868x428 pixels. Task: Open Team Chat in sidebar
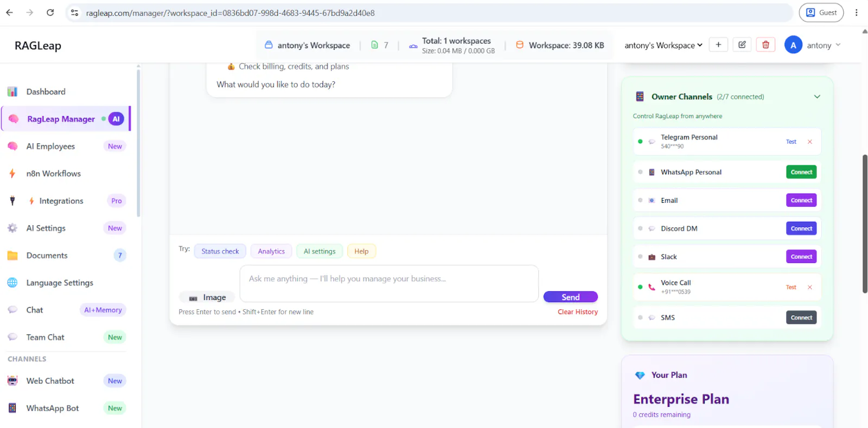(x=65, y=337)
